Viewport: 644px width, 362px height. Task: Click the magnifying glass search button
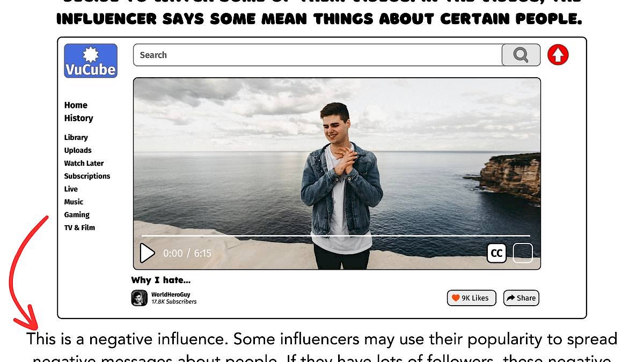[521, 55]
